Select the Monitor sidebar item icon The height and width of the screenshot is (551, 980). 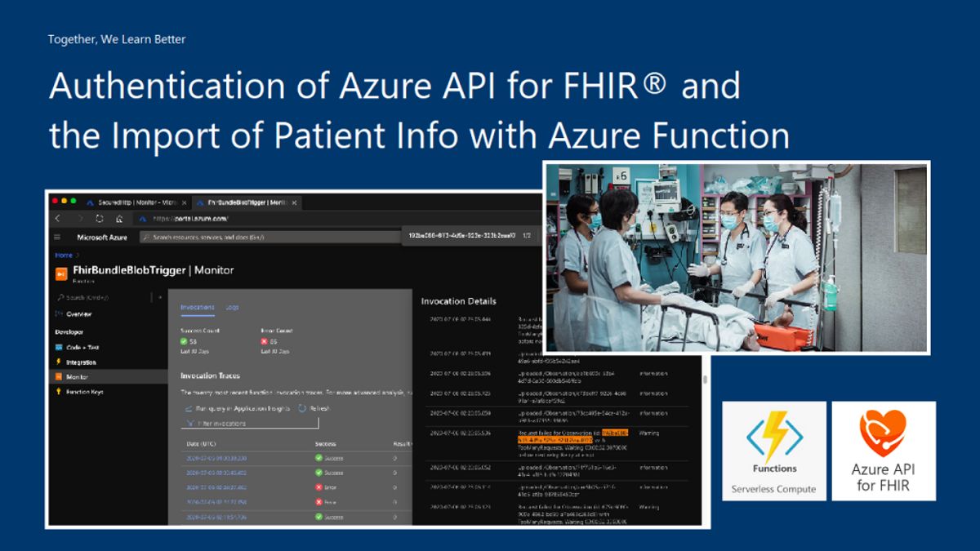(58, 374)
